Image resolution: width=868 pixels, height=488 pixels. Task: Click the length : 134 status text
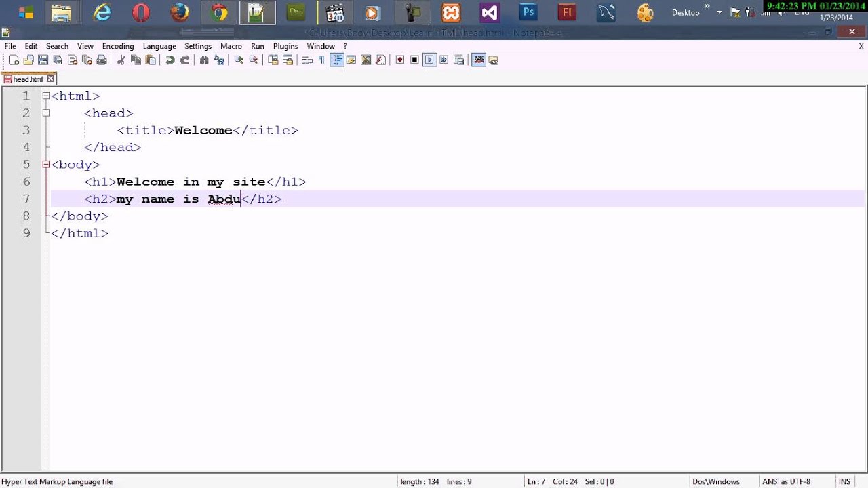point(419,481)
